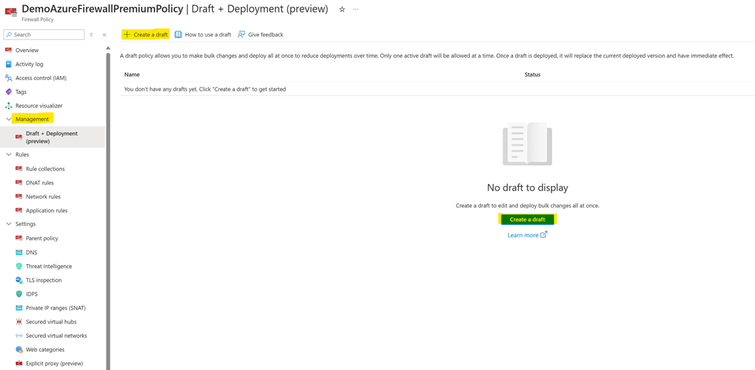Click the expand/collapse arrows beside search box
This screenshot has width=755, height=370.
coord(91,35)
